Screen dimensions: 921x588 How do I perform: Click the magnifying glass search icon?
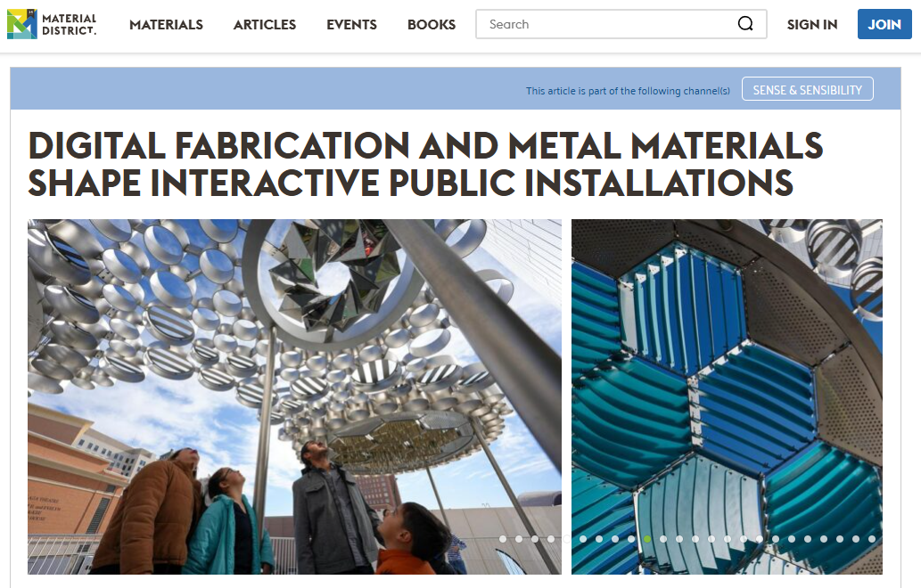click(x=745, y=24)
